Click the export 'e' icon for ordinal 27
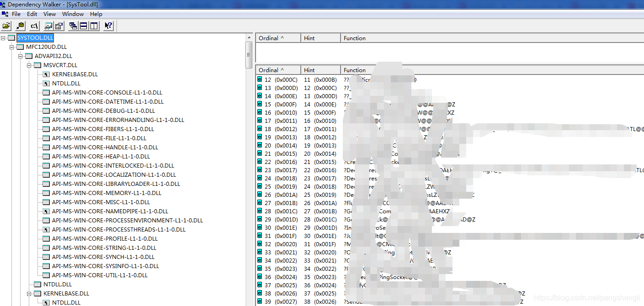The image size is (644, 306). 260,203
